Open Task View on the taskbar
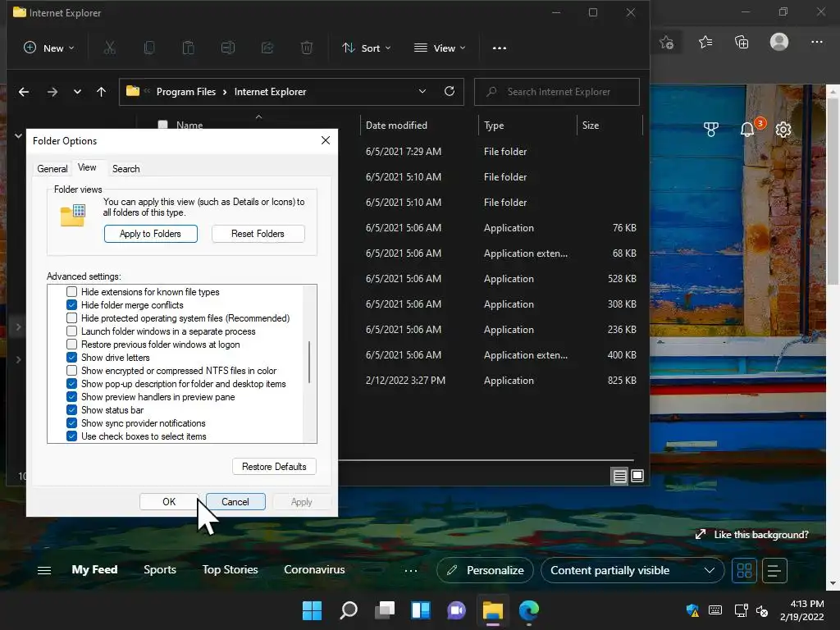The width and height of the screenshot is (840, 630). pos(384,610)
